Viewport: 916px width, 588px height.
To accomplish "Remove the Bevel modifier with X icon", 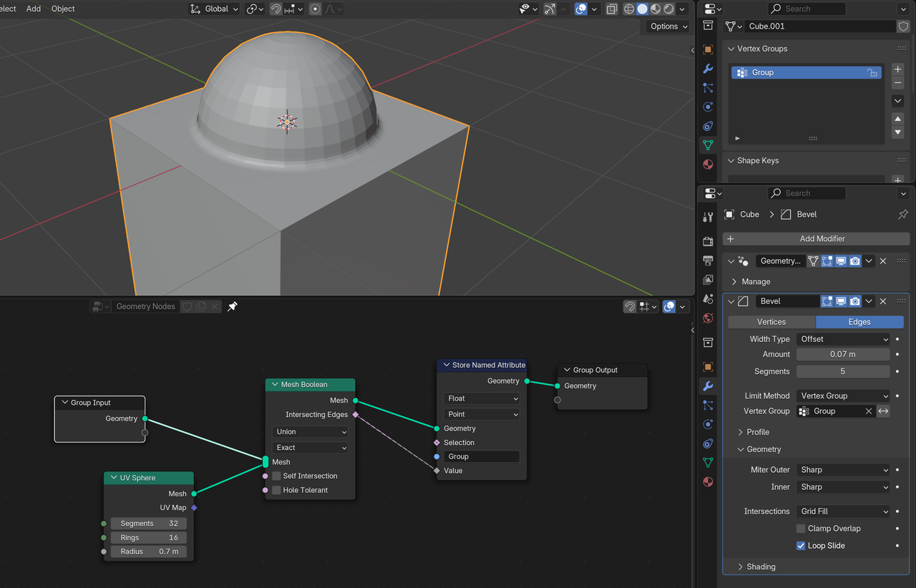I will click(x=883, y=301).
